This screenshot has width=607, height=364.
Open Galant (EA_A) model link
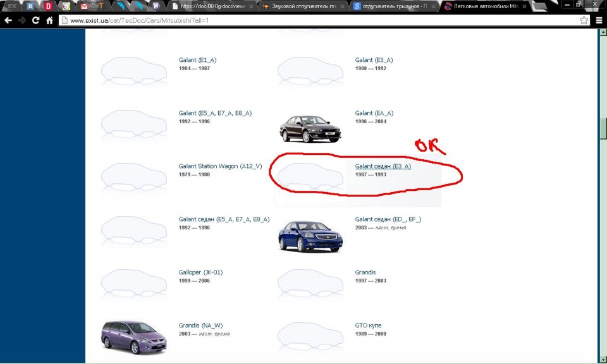(x=374, y=113)
